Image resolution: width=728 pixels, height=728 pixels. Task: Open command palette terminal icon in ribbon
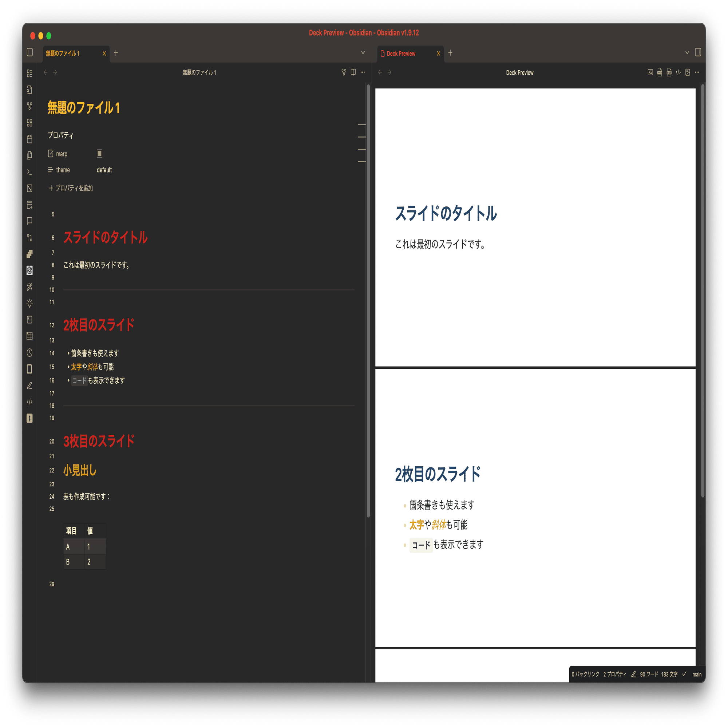pyautogui.click(x=30, y=172)
